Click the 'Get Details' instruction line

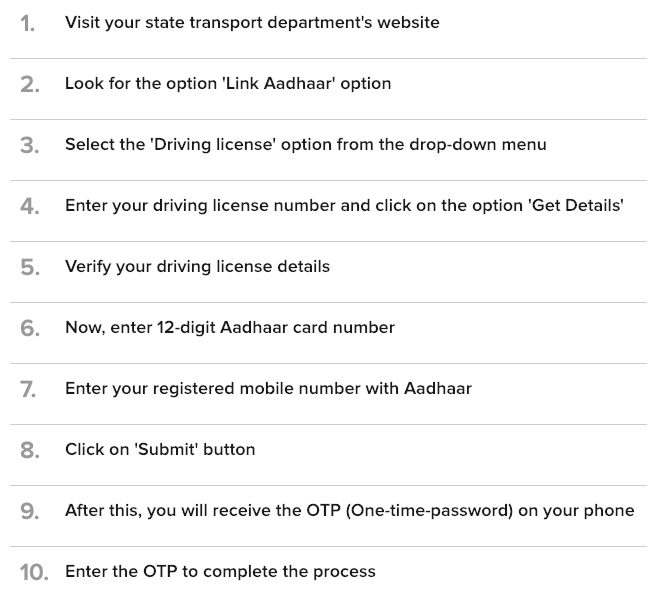344,205
